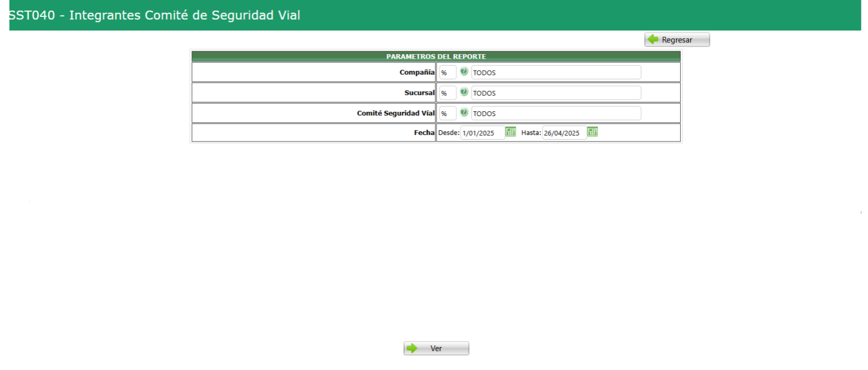Click the 'SST040 - Integrantes Comité de Seguridad Vial' title
The image size is (868, 370).
(155, 15)
